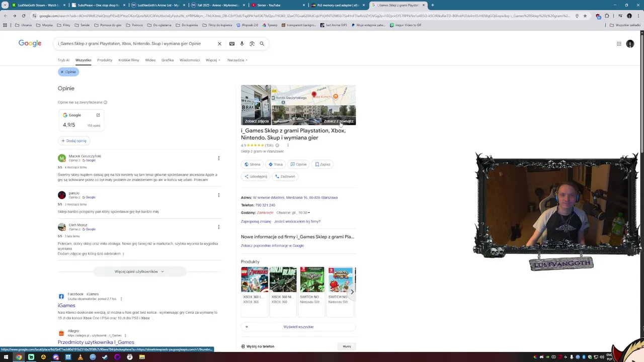Image resolution: width=644 pixels, height=362 pixels.
Task: Switch to Tryb AI tab
Action: point(63,60)
